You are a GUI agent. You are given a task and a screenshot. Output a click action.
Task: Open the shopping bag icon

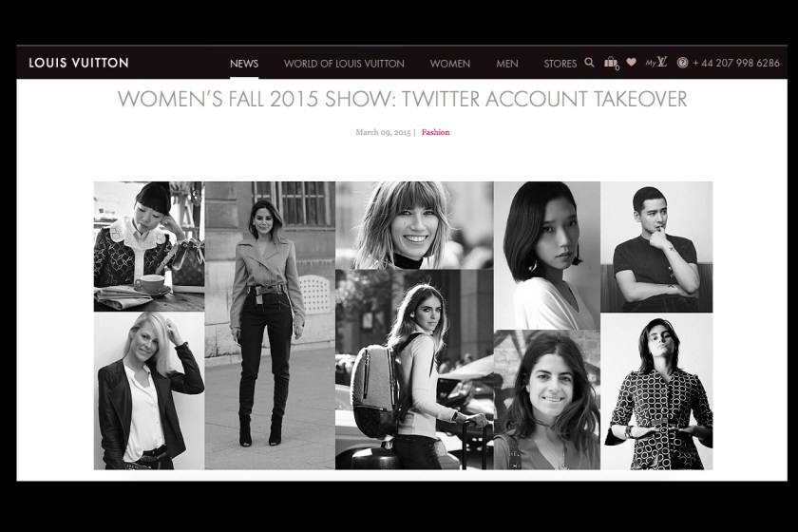pos(611,63)
